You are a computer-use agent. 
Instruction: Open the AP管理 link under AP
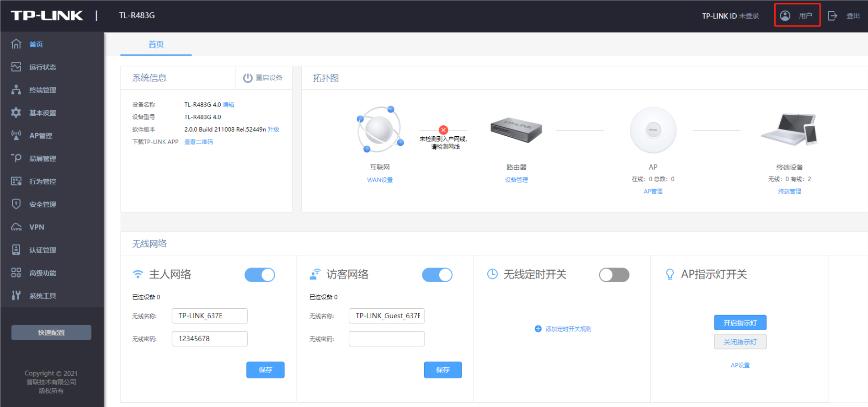click(653, 192)
